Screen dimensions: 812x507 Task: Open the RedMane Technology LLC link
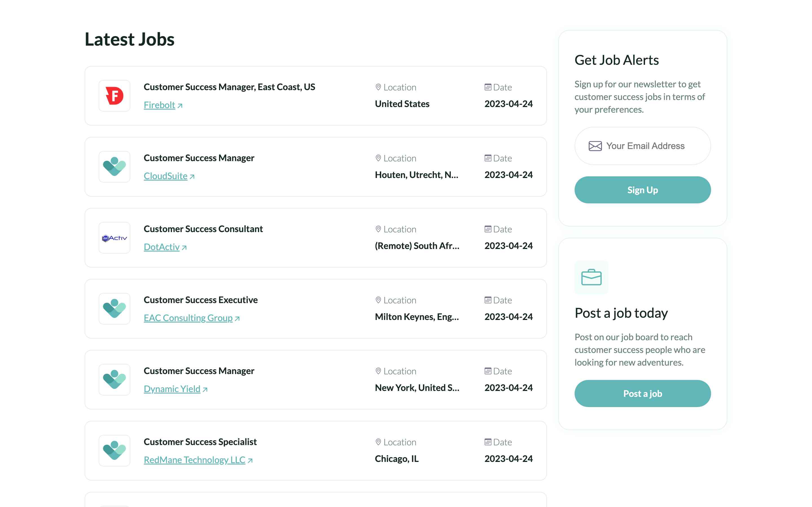click(x=194, y=460)
